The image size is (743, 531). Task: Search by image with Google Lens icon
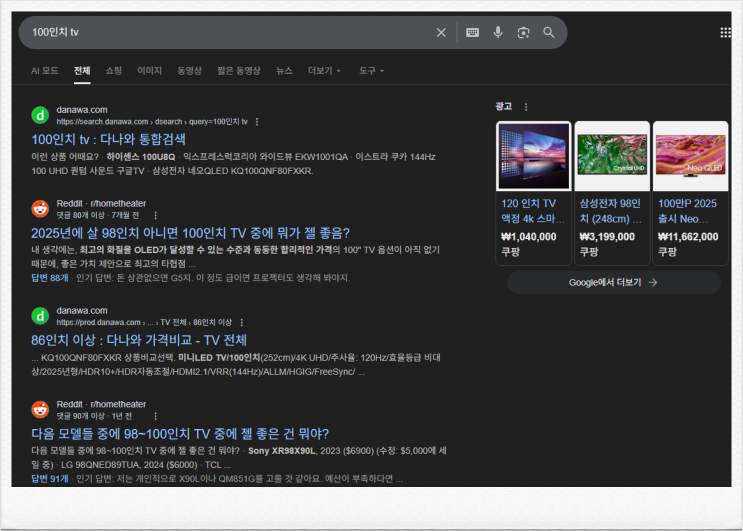[523, 33]
